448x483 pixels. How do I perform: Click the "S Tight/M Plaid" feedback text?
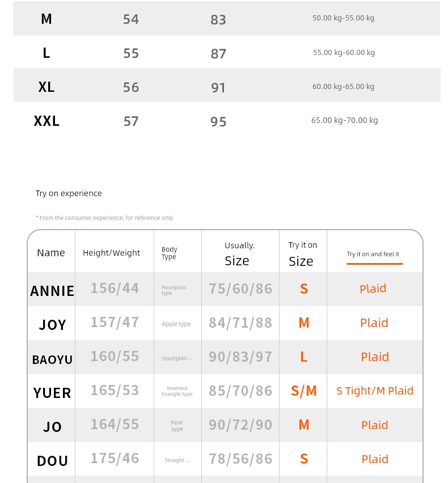[375, 391]
